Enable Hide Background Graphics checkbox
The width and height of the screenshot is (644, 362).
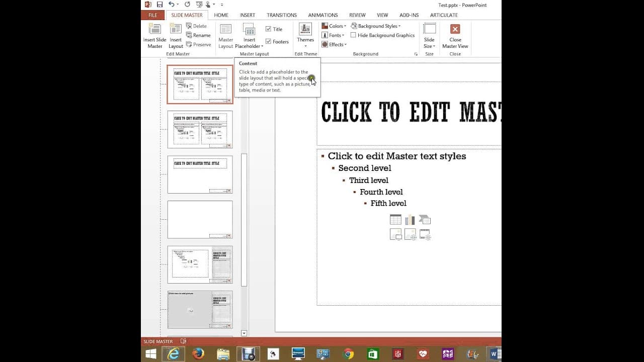click(353, 35)
